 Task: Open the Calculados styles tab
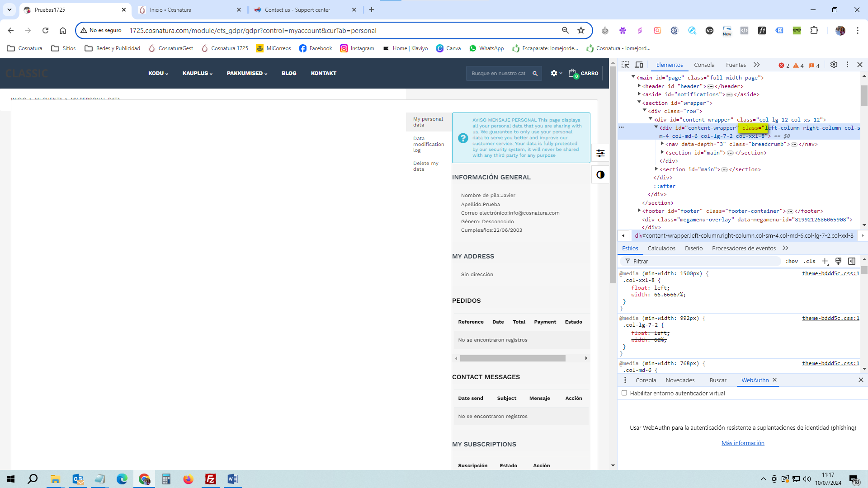pos(661,248)
